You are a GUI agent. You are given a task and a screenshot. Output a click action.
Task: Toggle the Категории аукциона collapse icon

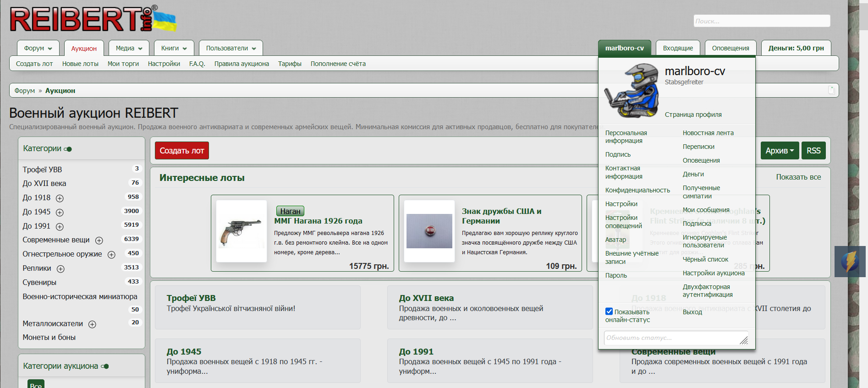coord(105,366)
